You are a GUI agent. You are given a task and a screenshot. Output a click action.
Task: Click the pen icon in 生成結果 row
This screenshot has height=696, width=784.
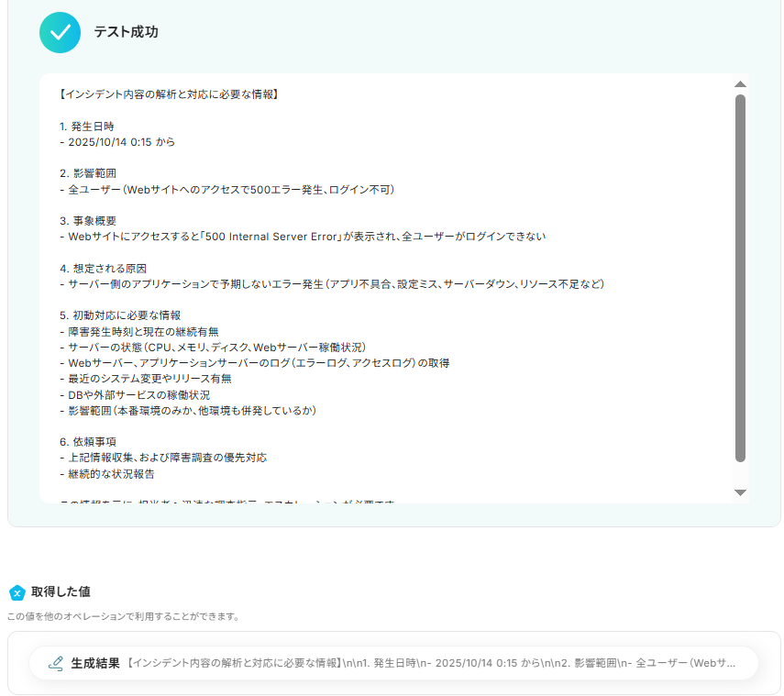55,663
